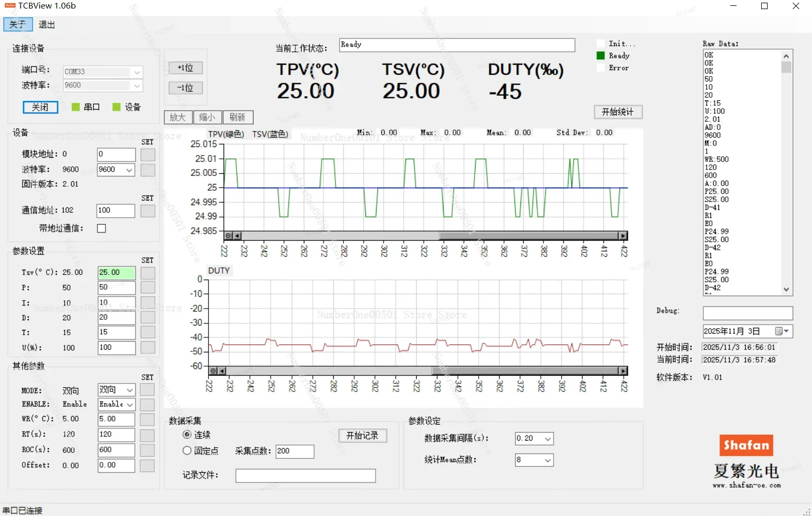Click zoom reset icon on DUTY chart scrollbar
Screen dimensions: 812x516
pyautogui.click(x=213, y=371)
